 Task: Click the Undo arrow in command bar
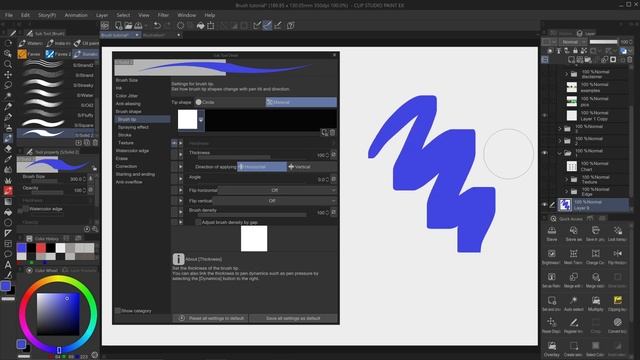157,25
